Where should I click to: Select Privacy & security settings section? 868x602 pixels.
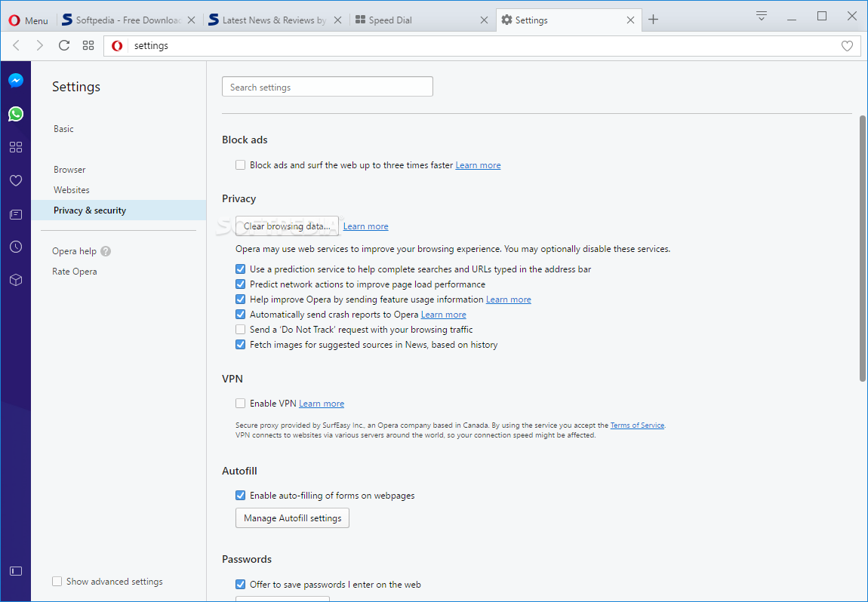119,210
